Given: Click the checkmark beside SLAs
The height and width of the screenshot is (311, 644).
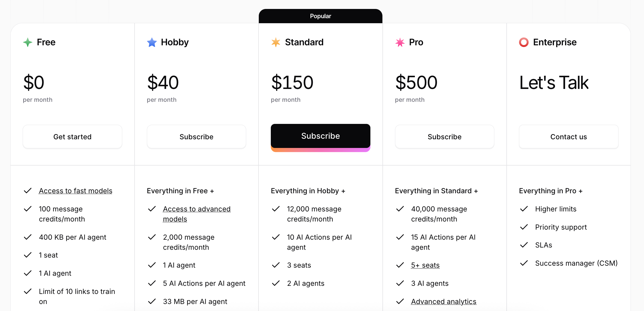Looking at the screenshot, I should (524, 245).
